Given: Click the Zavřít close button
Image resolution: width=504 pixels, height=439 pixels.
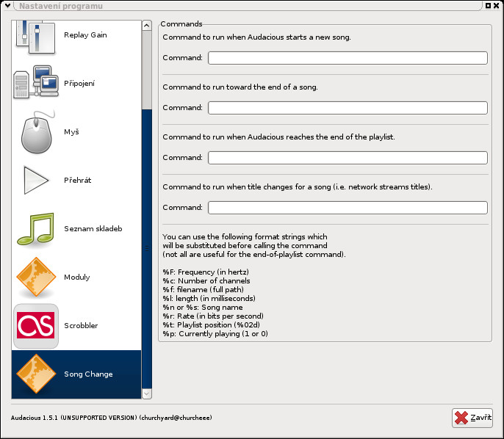Looking at the screenshot, I should (472, 418).
